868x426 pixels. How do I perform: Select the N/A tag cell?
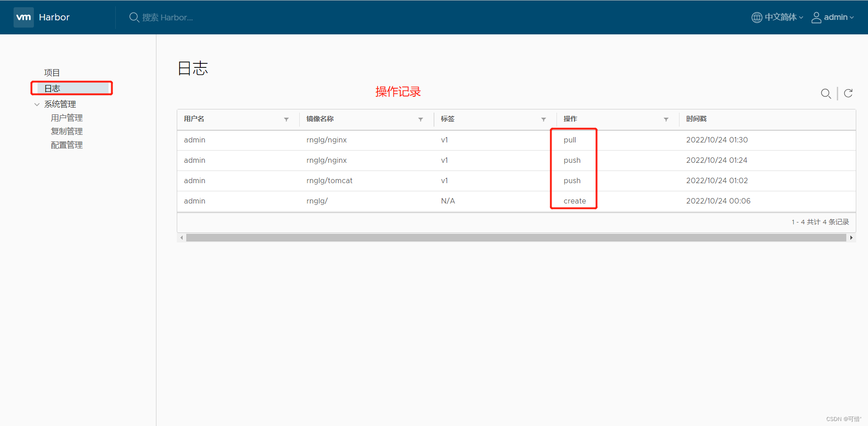pyautogui.click(x=448, y=201)
